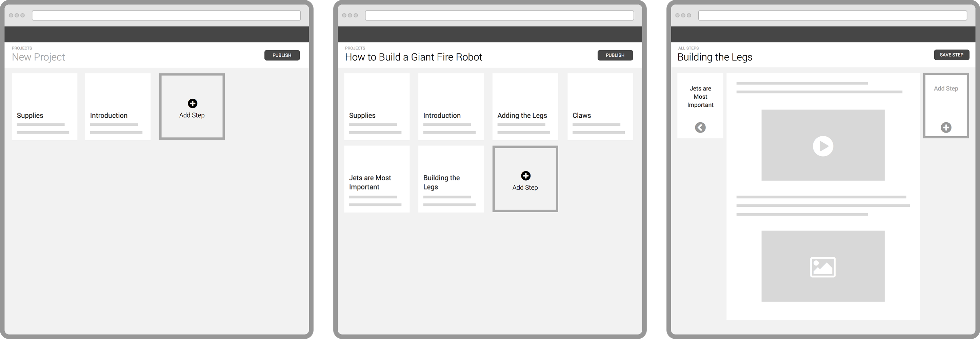The height and width of the screenshot is (339, 980).
Task: Open the Claws step card
Action: pyautogui.click(x=600, y=106)
